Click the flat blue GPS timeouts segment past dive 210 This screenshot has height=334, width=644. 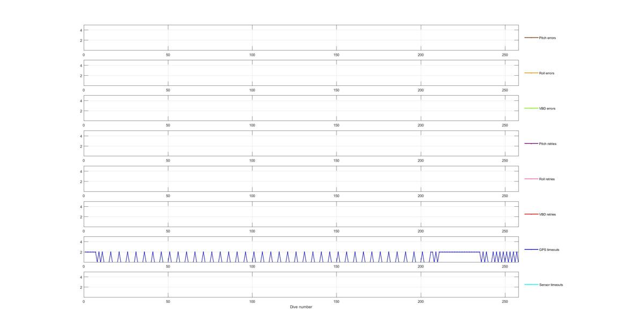459,252
